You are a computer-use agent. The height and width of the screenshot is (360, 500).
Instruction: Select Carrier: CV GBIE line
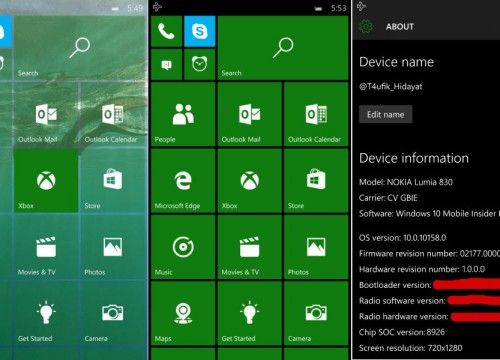pyautogui.click(x=388, y=198)
